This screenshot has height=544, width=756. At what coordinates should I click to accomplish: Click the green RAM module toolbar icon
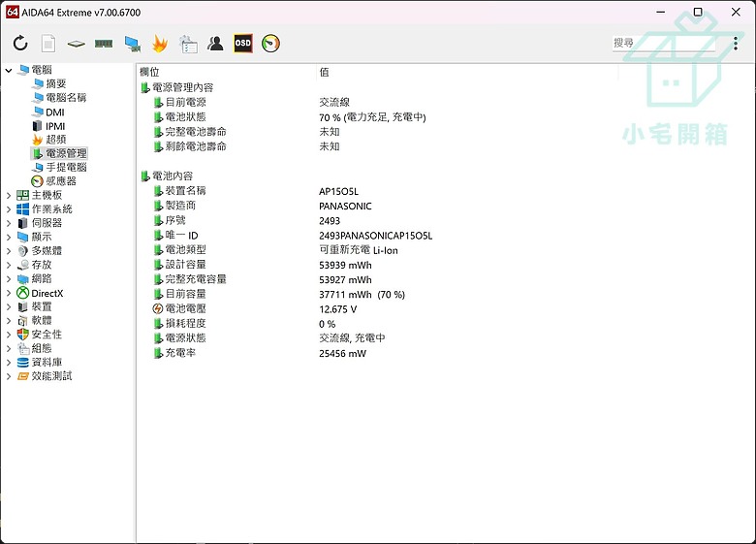(x=104, y=44)
